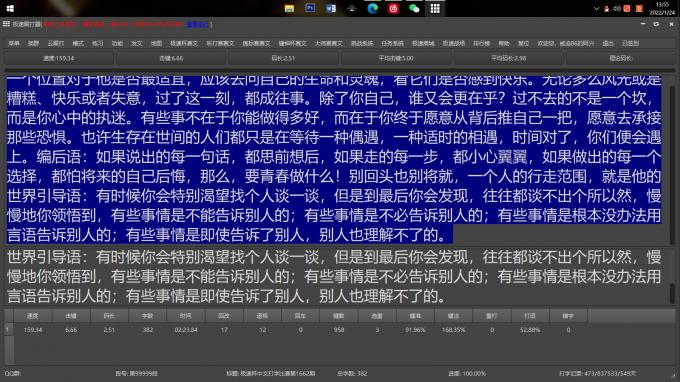Image resolution: width=680 pixels, height=382 pixels.
Task: Click the 进度: 100.00% status entry
Action: pos(467,373)
